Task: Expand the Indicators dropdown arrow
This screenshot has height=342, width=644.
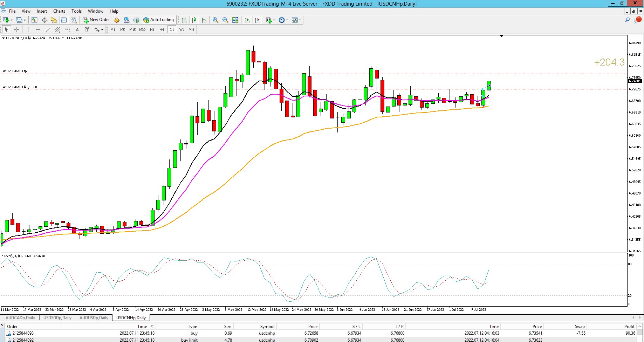Action: point(274,20)
